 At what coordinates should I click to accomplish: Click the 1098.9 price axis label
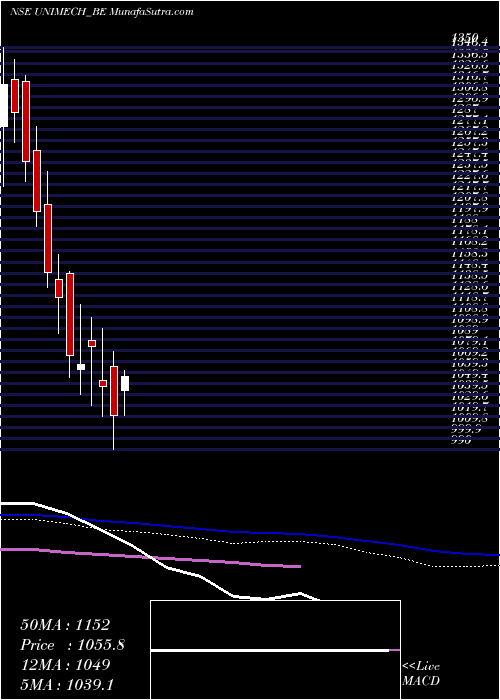pos(470,321)
